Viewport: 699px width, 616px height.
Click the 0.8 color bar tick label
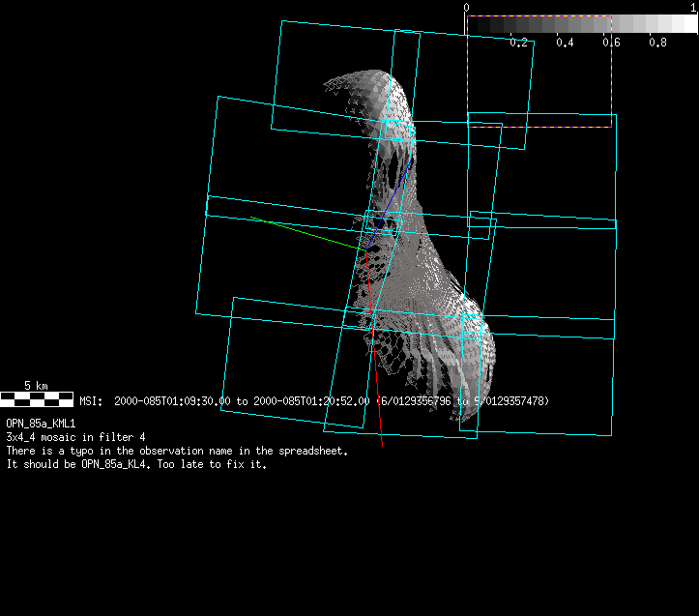[658, 43]
